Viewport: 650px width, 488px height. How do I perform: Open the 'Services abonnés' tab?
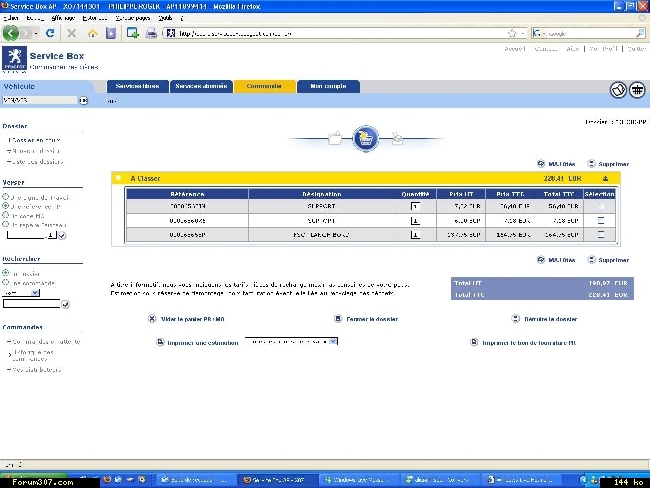click(x=201, y=86)
